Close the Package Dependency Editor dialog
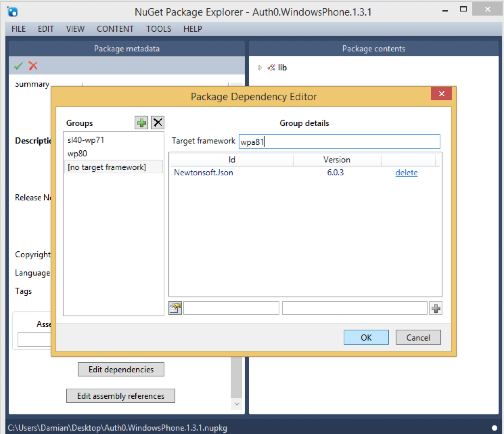504x434 pixels. [441, 94]
